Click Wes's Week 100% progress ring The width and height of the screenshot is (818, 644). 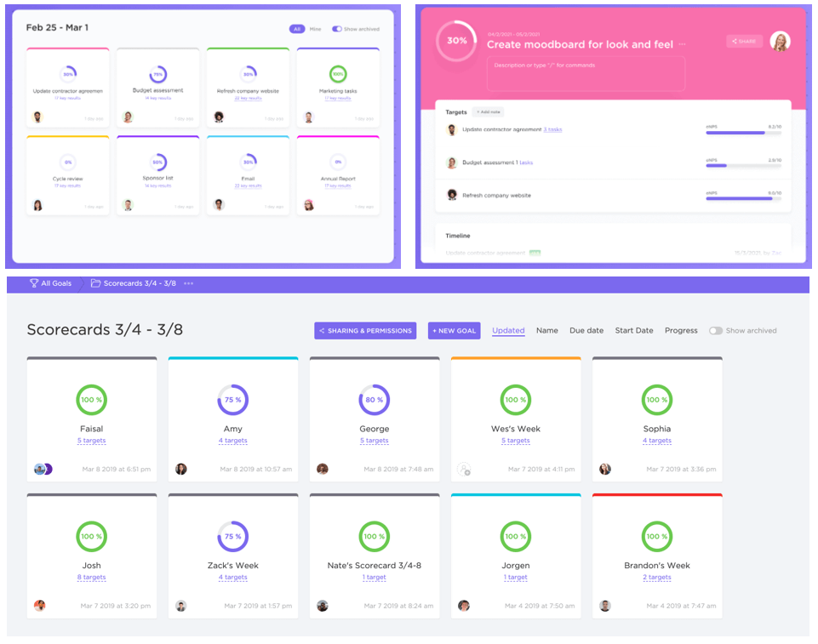(x=516, y=400)
